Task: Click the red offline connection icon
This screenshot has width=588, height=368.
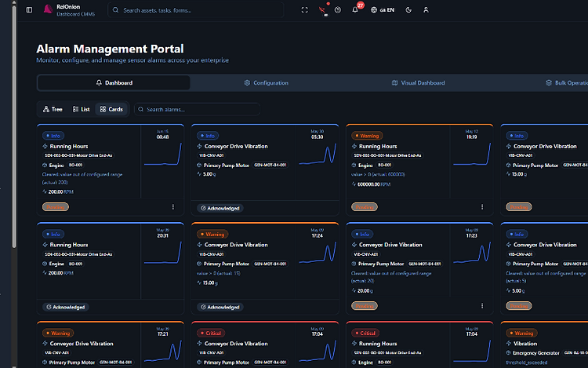Action: click(322, 10)
